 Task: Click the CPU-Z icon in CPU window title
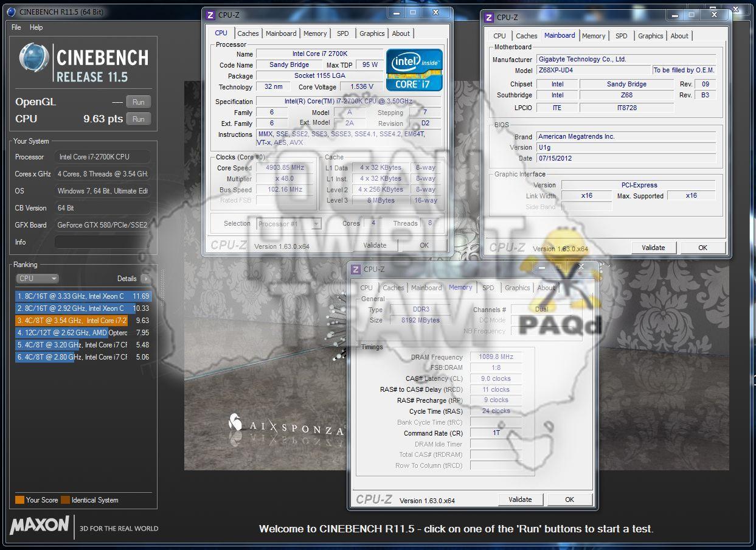point(210,15)
